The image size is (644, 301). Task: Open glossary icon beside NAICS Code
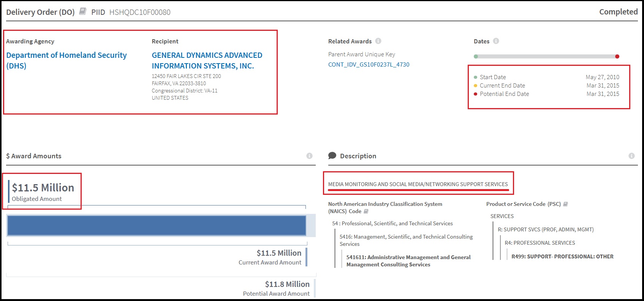[x=366, y=211]
